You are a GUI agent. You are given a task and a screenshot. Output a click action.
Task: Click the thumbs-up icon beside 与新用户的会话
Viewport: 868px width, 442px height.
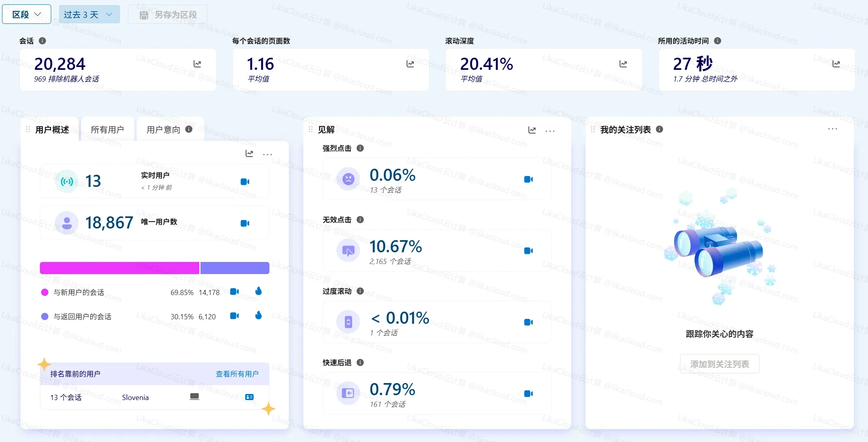click(x=259, y=291)
